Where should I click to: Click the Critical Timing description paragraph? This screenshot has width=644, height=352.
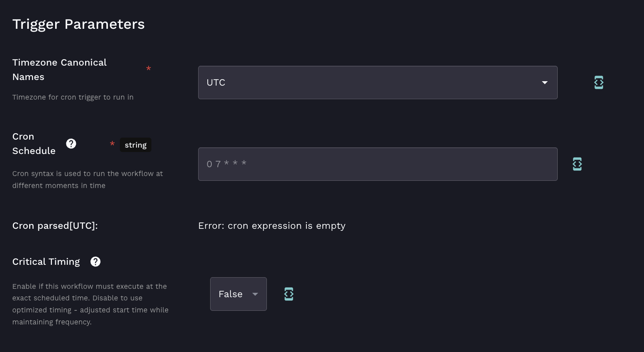90,304
